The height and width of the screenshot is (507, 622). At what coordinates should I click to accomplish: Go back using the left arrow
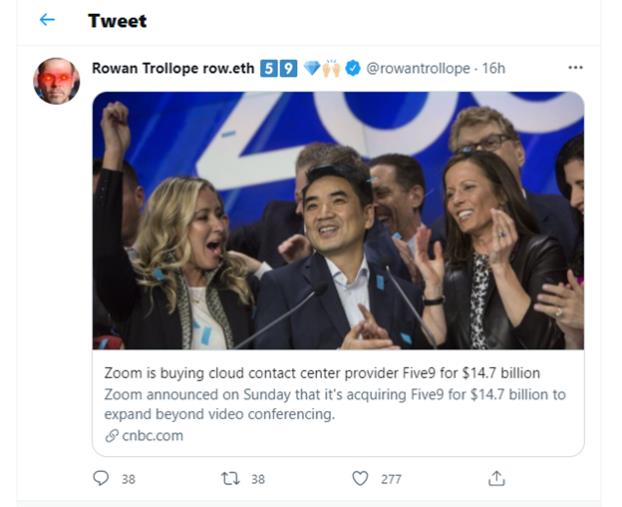pyautogui.click(x=47, y=20)
